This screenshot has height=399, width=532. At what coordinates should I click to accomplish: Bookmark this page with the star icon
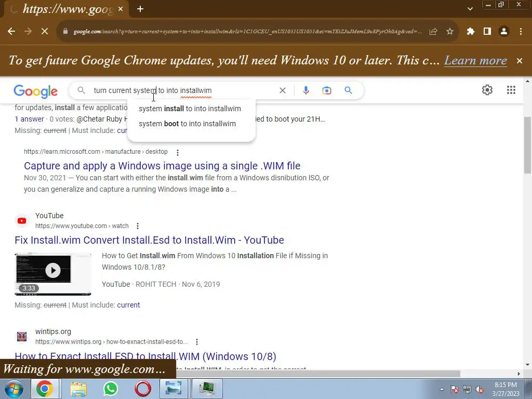click(450, 32)
